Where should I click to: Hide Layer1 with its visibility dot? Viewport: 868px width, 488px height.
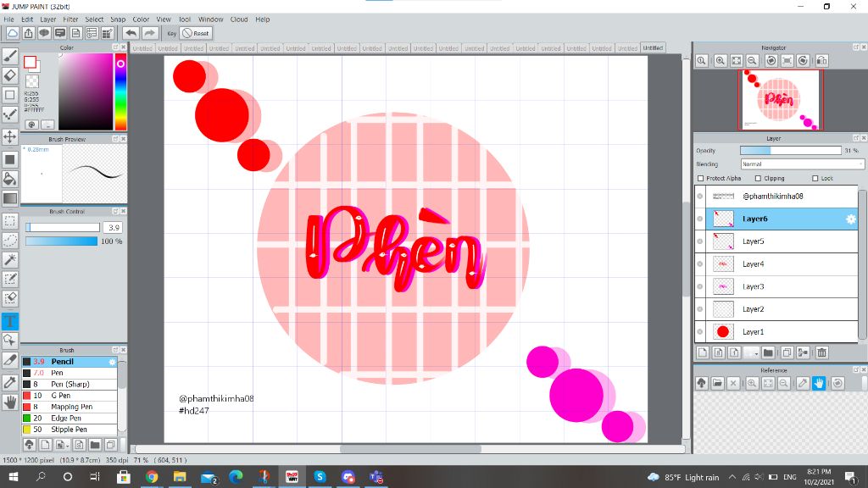(x=699, y=332)
